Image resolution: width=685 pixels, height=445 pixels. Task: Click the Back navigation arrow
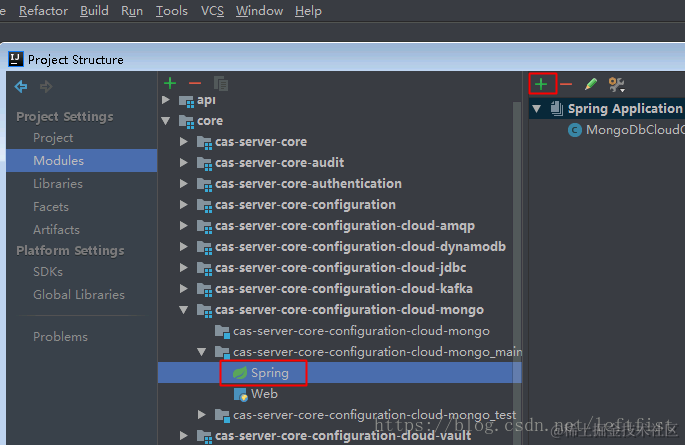(21, 86)
